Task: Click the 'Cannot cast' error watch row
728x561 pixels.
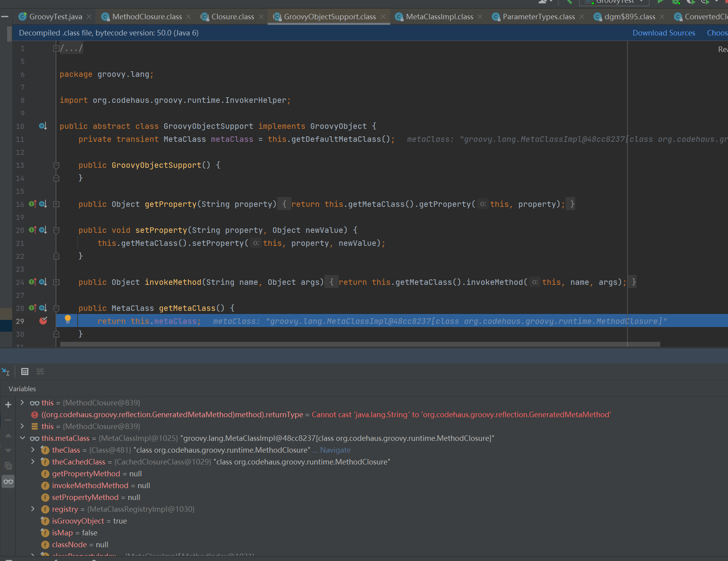Action: pos(371,414)
